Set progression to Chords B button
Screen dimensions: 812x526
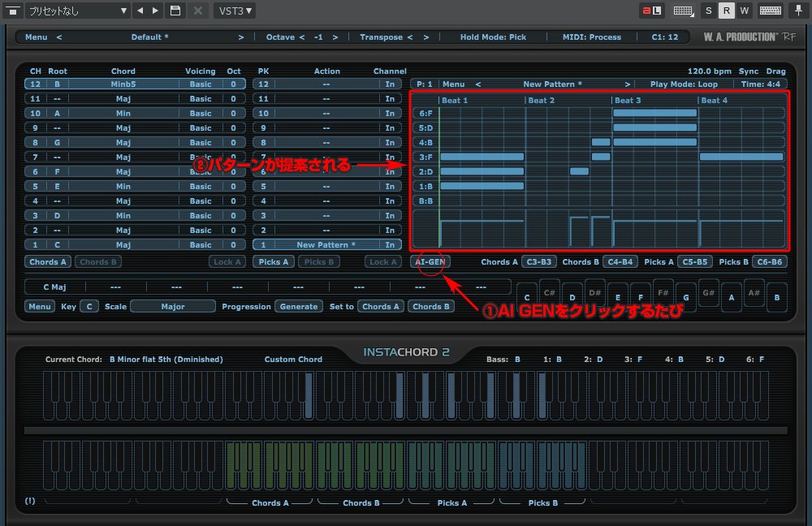point(431,307)
